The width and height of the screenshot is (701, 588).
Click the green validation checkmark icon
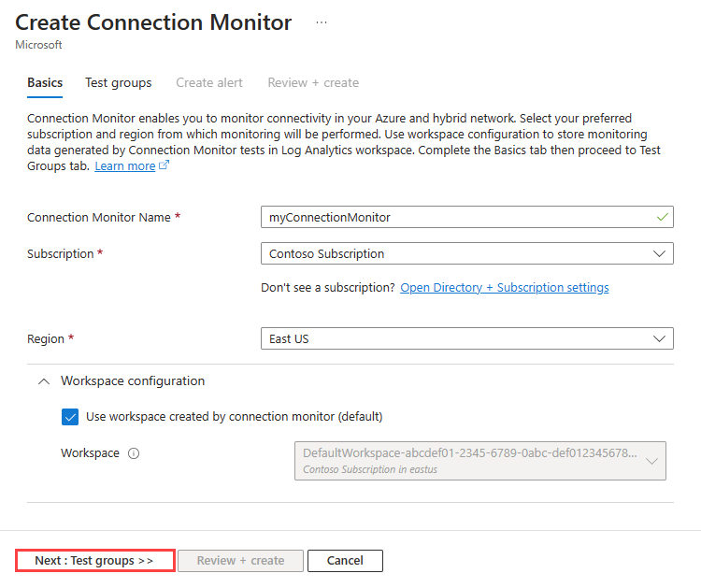click(663, 217)
